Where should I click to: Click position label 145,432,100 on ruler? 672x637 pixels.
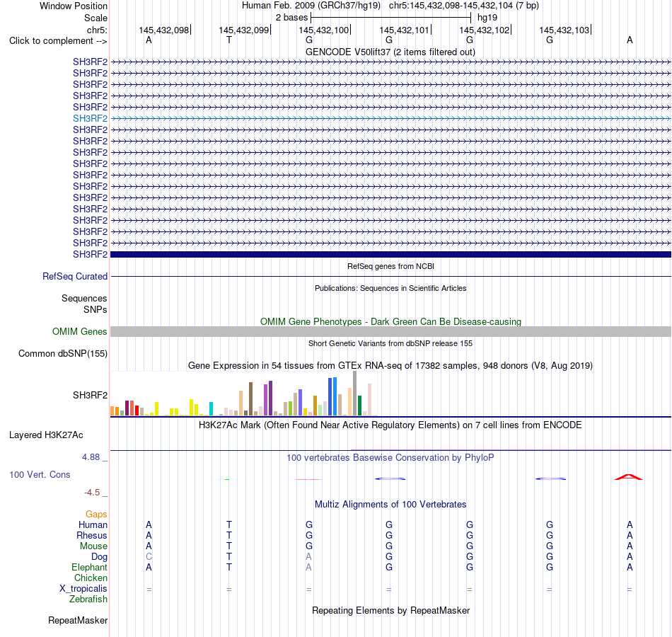click(x=323, y=30)
